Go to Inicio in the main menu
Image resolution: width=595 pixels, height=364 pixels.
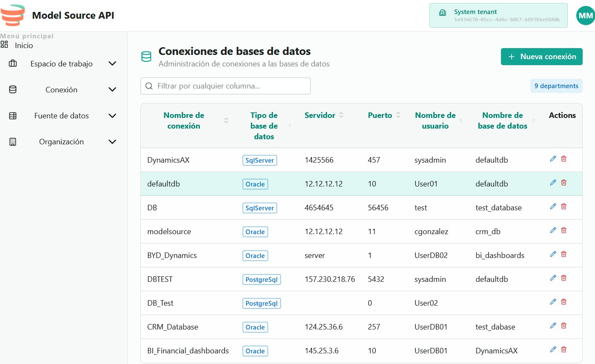(24, 46)
